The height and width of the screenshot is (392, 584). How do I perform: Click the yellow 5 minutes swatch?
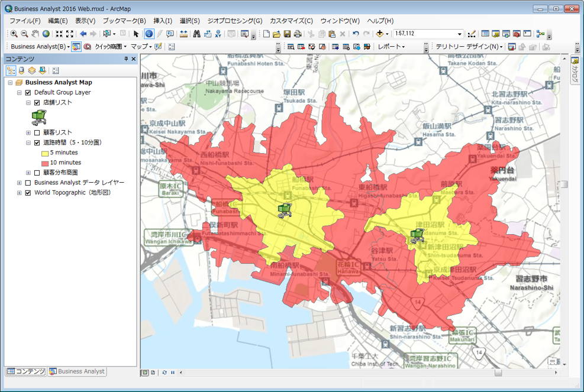click(45, 153)
